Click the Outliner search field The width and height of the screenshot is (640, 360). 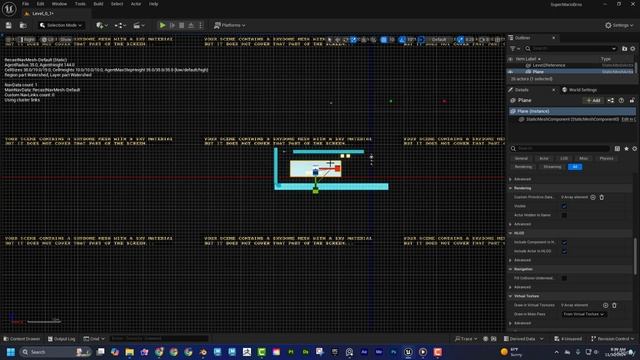pyautogui.click(x=571, y=49)
